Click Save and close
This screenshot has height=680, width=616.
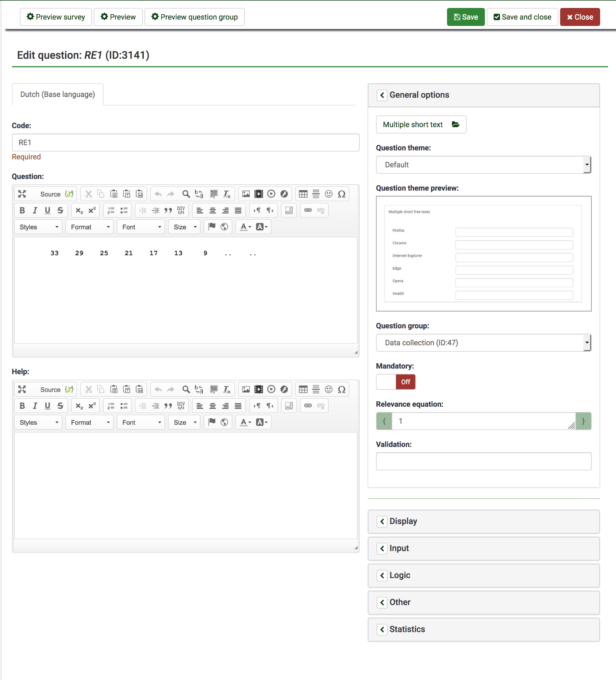[522, 17]
